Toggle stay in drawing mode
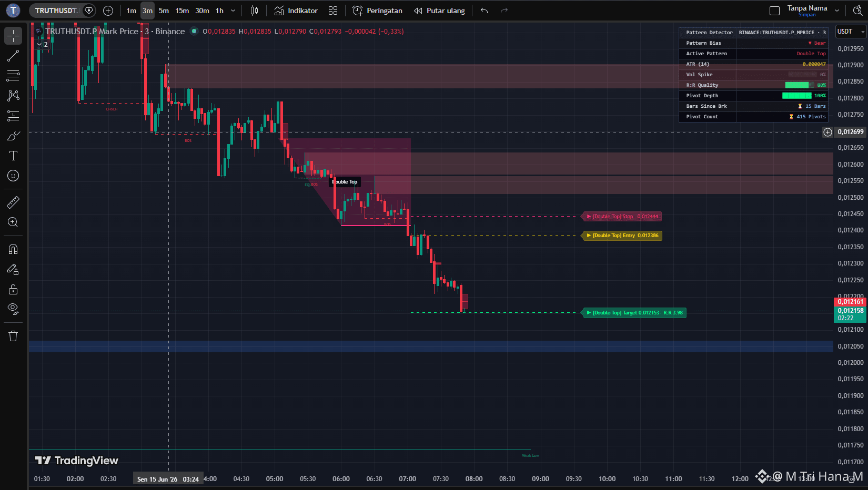The width and height of the screenshot is (868, 490). 13,269
